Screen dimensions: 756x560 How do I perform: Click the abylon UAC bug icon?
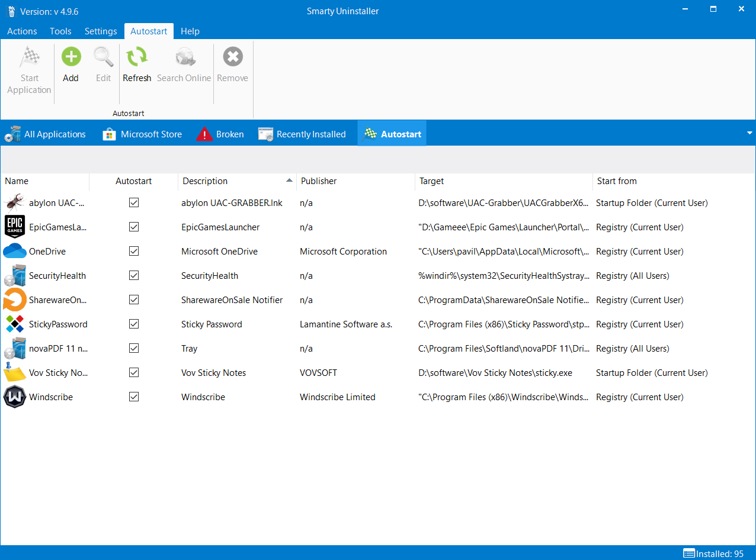click(x=14, y=202)
